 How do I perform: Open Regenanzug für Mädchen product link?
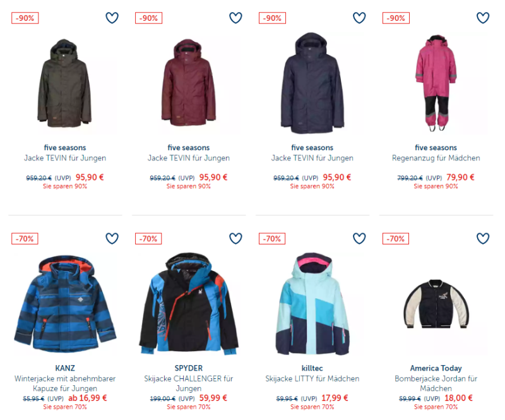436,158
